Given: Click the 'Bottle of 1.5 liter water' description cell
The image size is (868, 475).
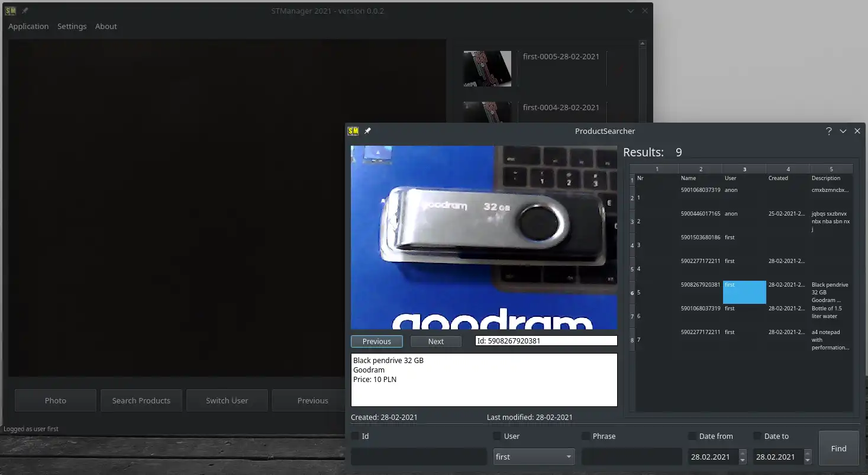Looking at the screenshot, I should (x=831, y=316).
